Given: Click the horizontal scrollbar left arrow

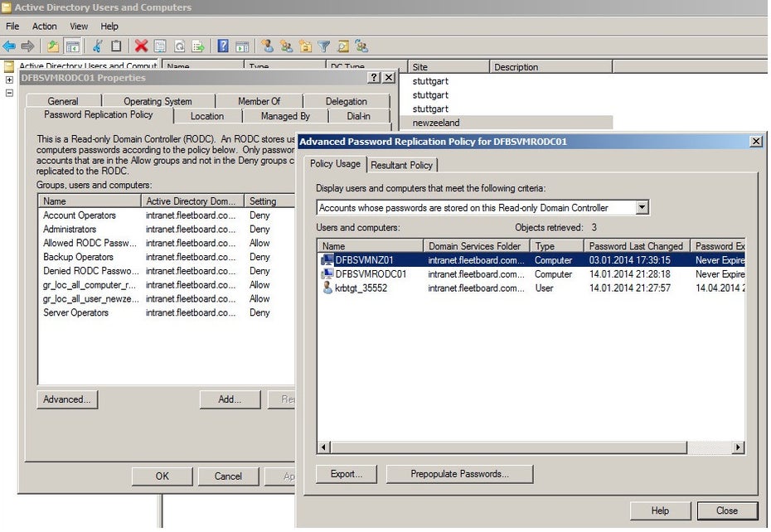Looking at the screenshot, I should click(323, 447).
